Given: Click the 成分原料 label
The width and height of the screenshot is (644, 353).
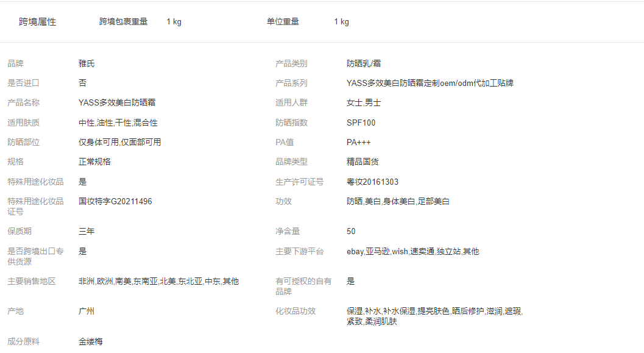Looking at the screenshot, I should point(23,341).
